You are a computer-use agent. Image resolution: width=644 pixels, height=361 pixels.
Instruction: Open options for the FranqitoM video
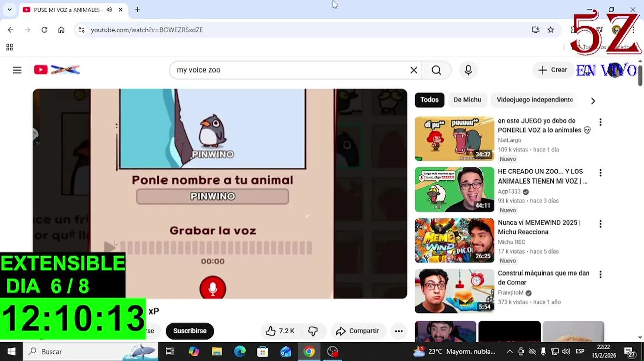pos(600,275)
